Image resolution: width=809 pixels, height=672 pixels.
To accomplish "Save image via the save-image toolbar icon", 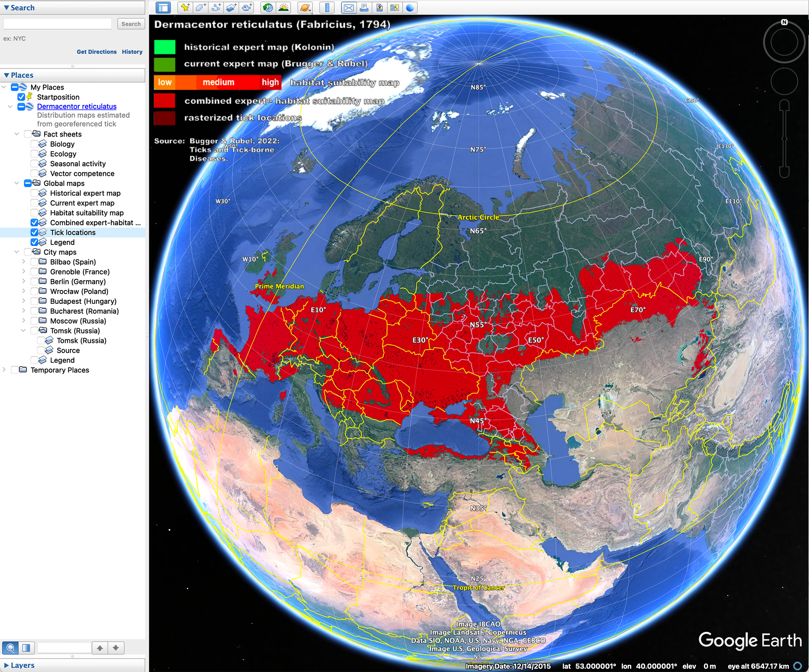I will [x=379, y=8].
